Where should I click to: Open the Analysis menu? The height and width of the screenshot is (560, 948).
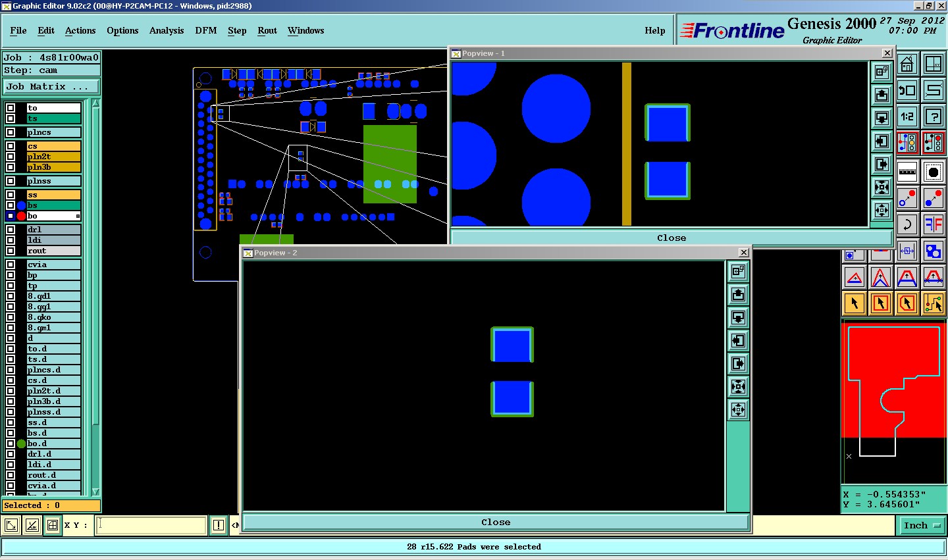pos(167,30)
